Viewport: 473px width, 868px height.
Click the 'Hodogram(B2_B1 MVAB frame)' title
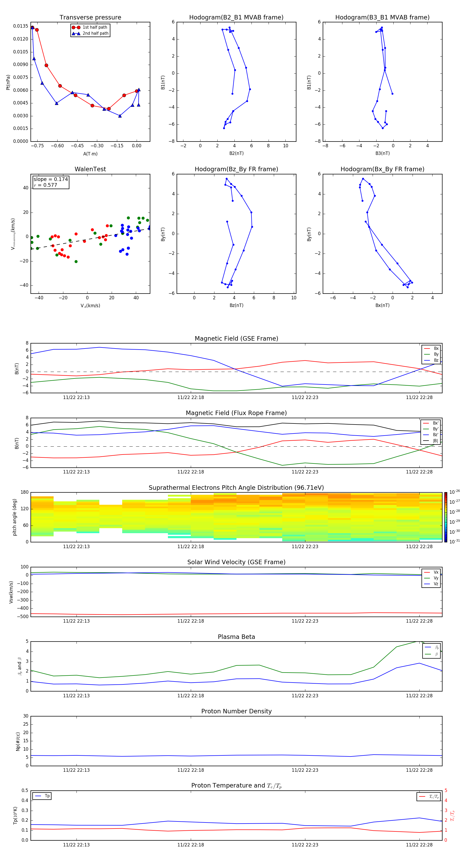coord(236,18)
